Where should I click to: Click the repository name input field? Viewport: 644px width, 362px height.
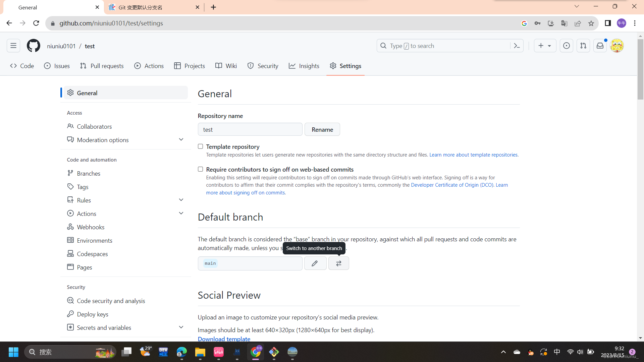coord(250,129)
